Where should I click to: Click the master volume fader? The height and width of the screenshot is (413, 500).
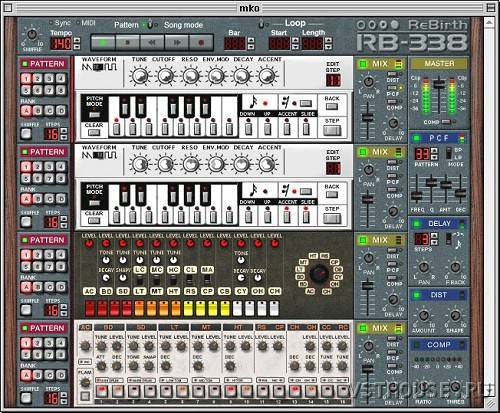pyautogui.click(x=439, y=83)
